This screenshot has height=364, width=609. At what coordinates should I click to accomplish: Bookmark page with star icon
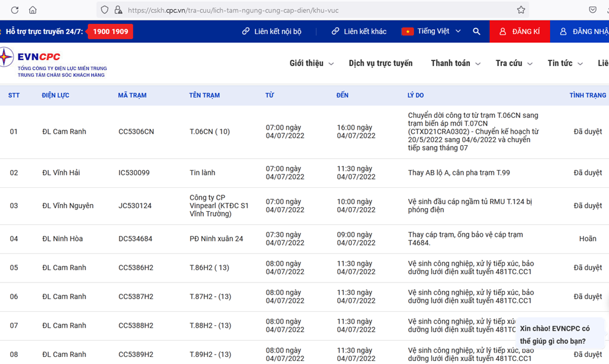[521, 10]
